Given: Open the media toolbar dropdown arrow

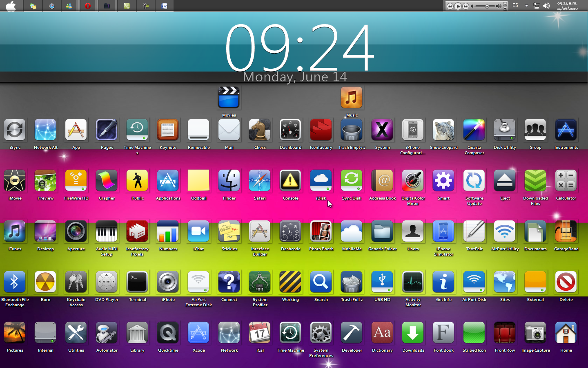Looking at the screenshot, I should click(505, 8).
